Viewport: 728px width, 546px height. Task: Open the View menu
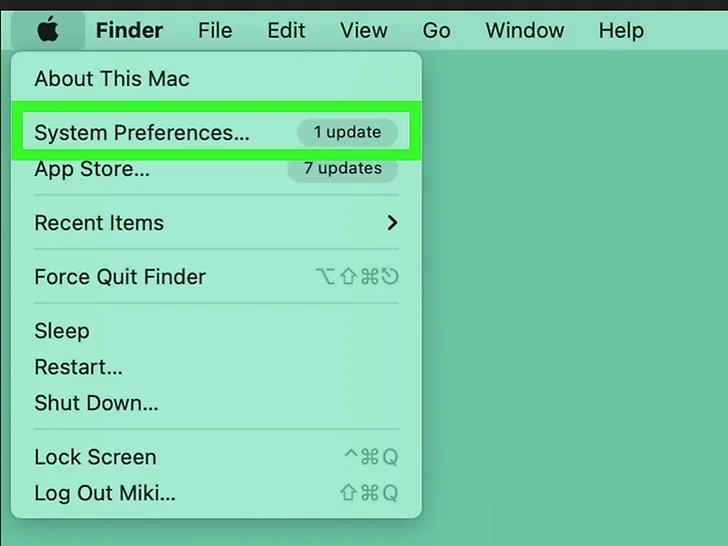(x=364, y=31)
